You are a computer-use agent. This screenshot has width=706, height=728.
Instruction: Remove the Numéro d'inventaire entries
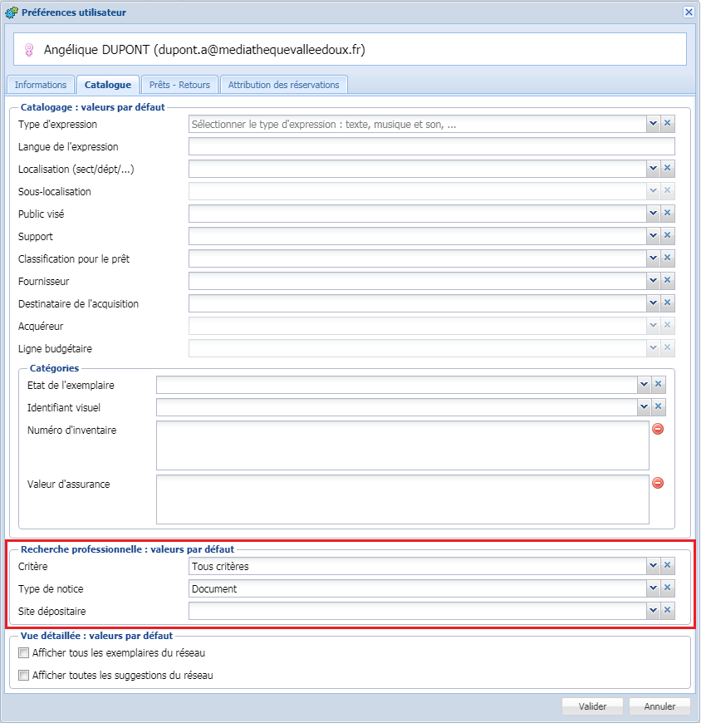coord(658,429)
